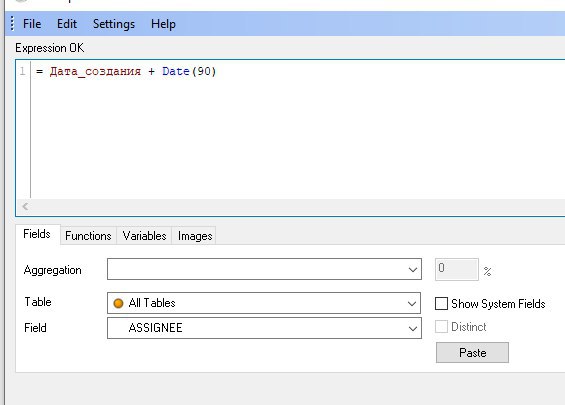Click the left scroll arrow in expression editor

pyautogui.click(x=25, y=206)
